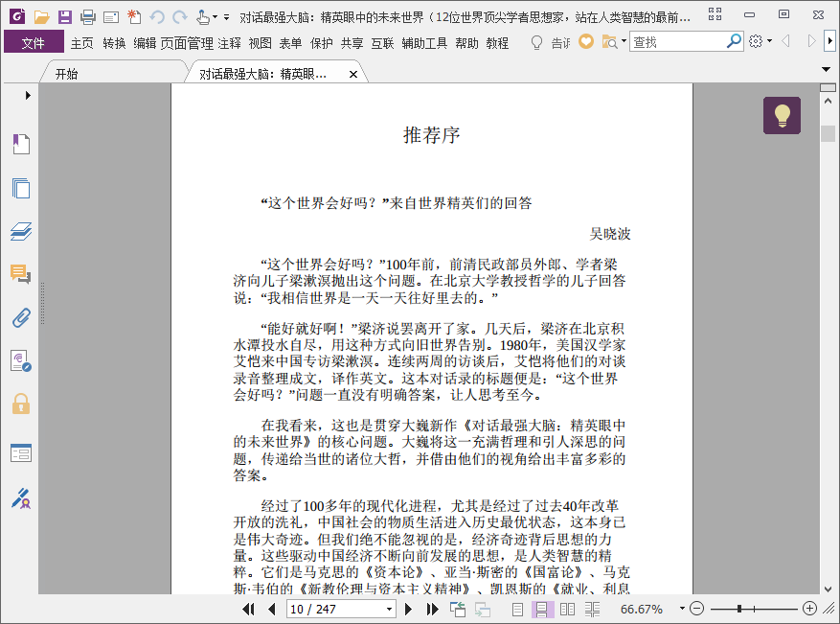
Task: Click the 告诉我 lightbulb search icon
Action: (536, 42)
